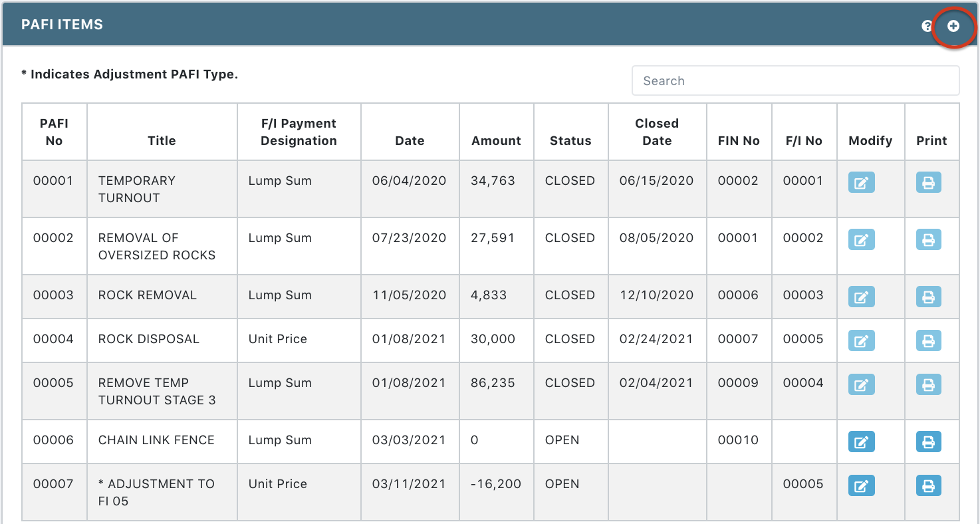The image size is (980, 524).
Task: Edit PAFI 00002 Removal of Oversized Rocks
Action: [x=861, y=239]
